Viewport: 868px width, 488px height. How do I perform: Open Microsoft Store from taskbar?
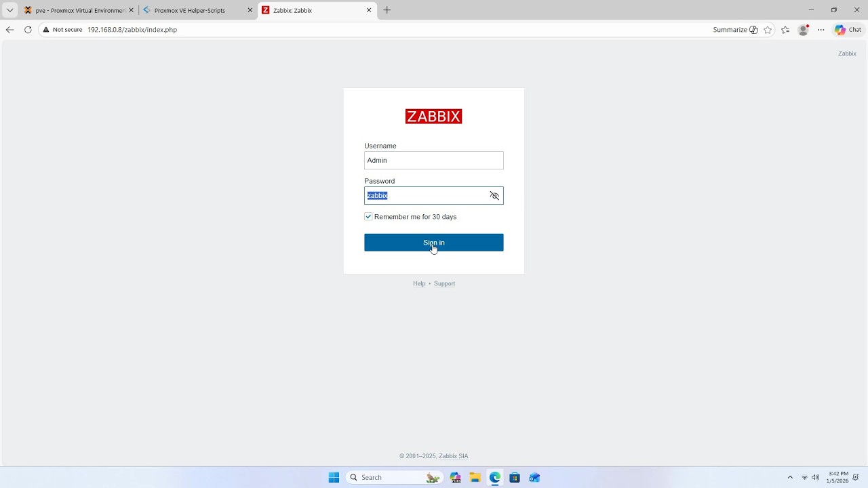click(x=515, y=478)
